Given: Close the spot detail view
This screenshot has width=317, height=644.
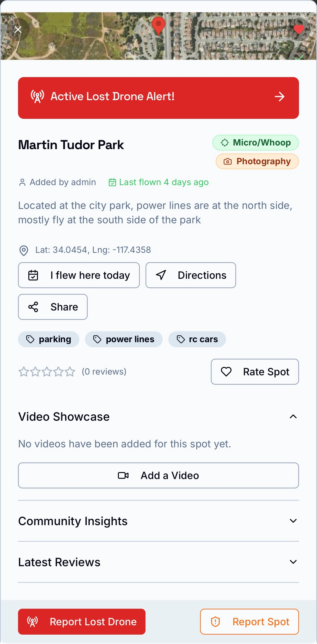Looking at the screenshot, I should tap(18, 29).
